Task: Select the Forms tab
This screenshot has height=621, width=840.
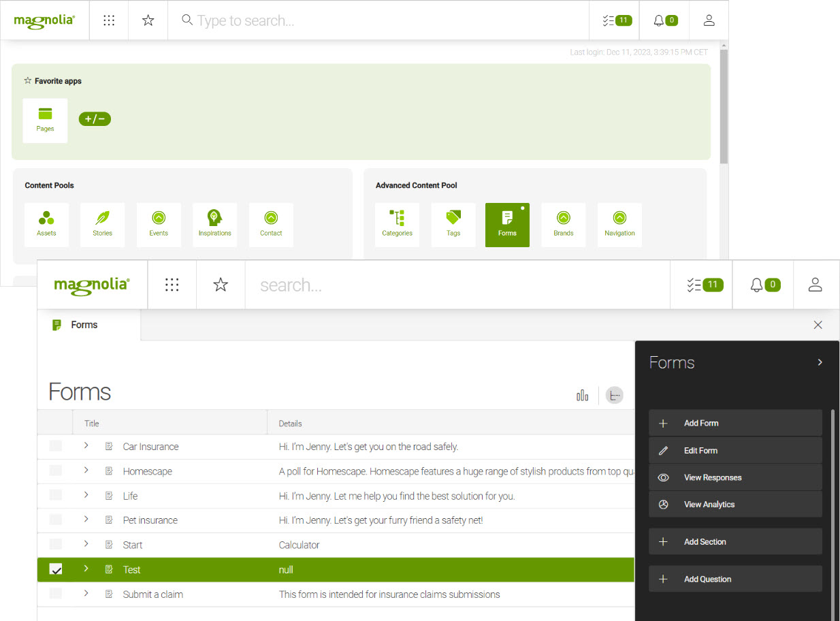Action: [84, 325]
